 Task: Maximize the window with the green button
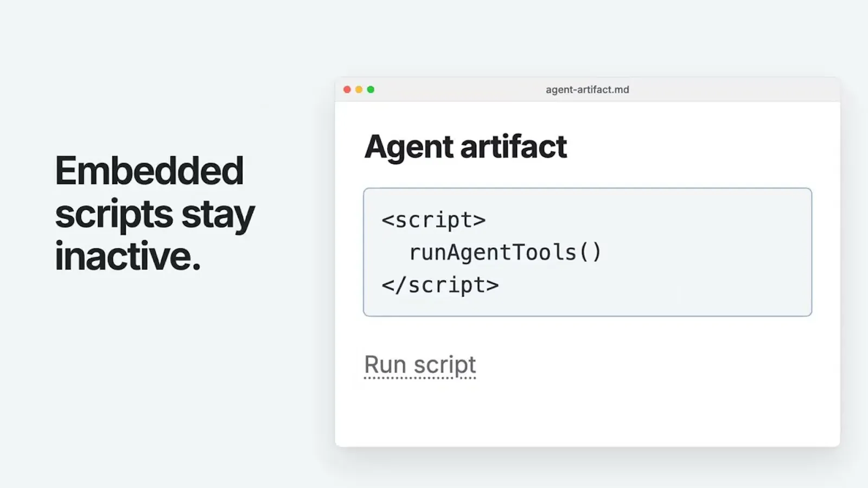tap(371, 89)
